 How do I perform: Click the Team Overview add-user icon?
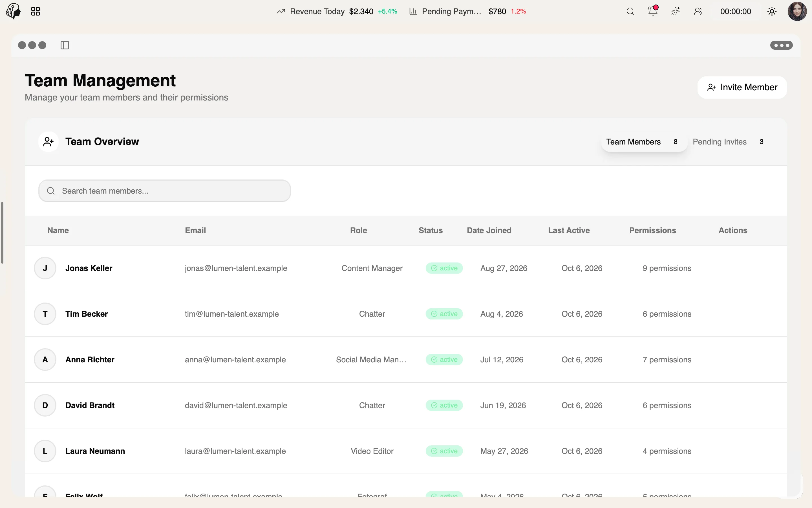(x=48, y=141)
